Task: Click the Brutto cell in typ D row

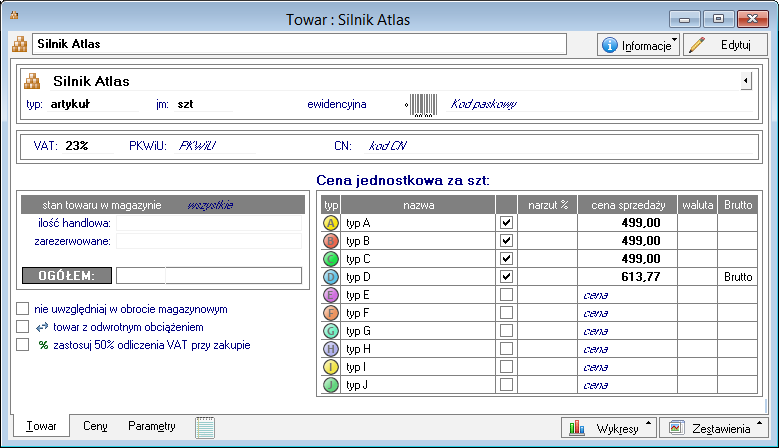Action: 738,277
